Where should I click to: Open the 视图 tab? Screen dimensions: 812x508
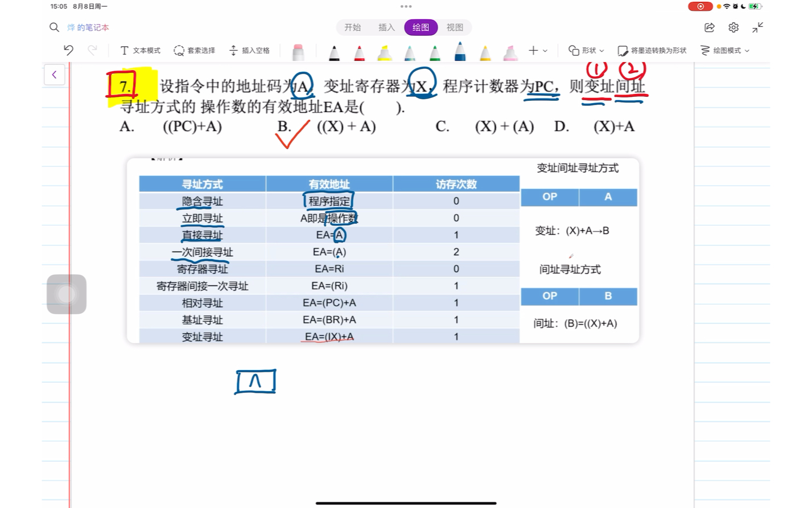(455, 27)
